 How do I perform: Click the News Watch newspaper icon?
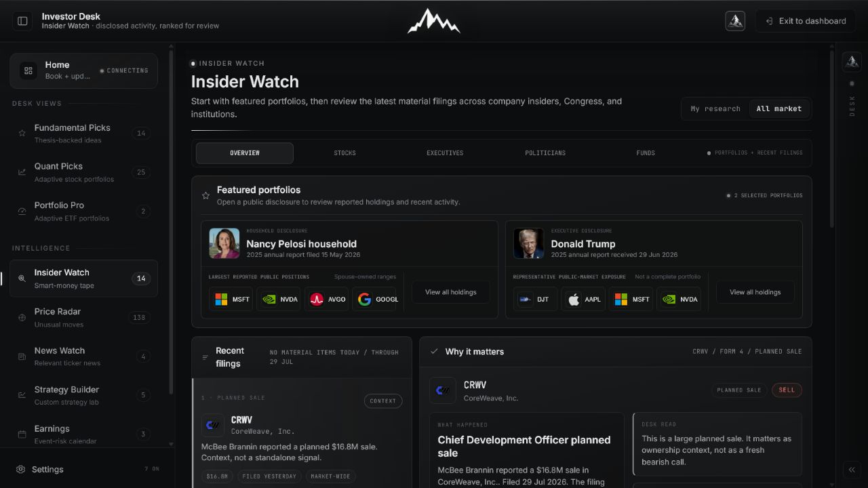(x=22, y=357)
